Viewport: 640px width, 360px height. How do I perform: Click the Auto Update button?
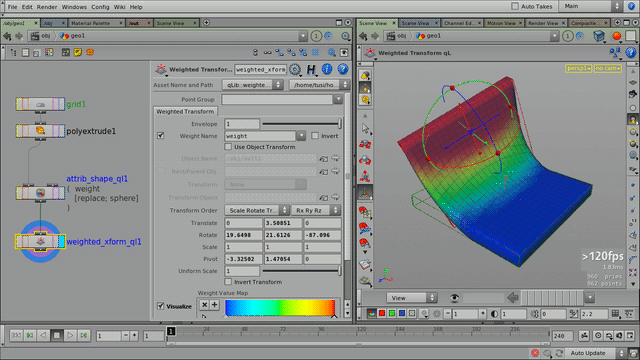[593, 353]
